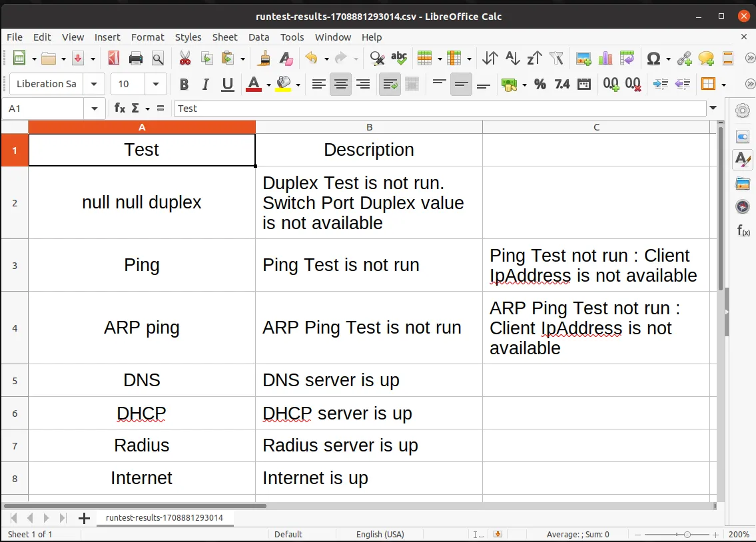Insert special character Omega icon
756x542 pixels.
(653, 59)
